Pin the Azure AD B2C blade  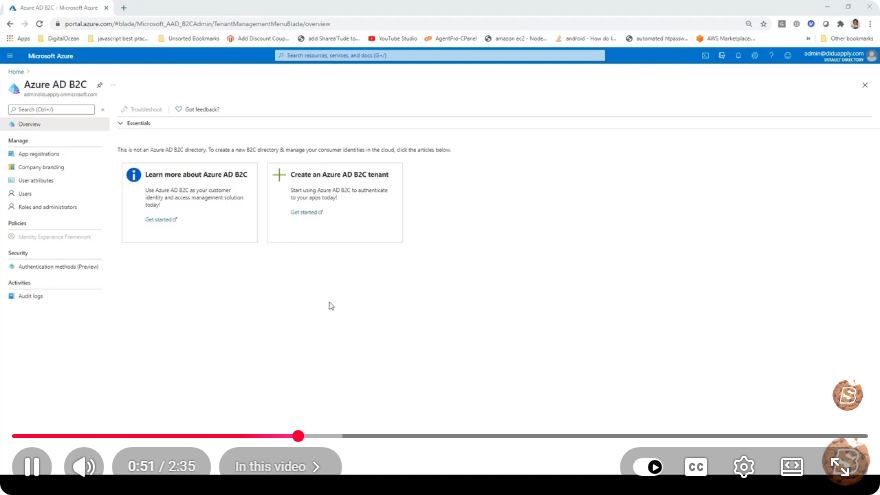[99, 85]
